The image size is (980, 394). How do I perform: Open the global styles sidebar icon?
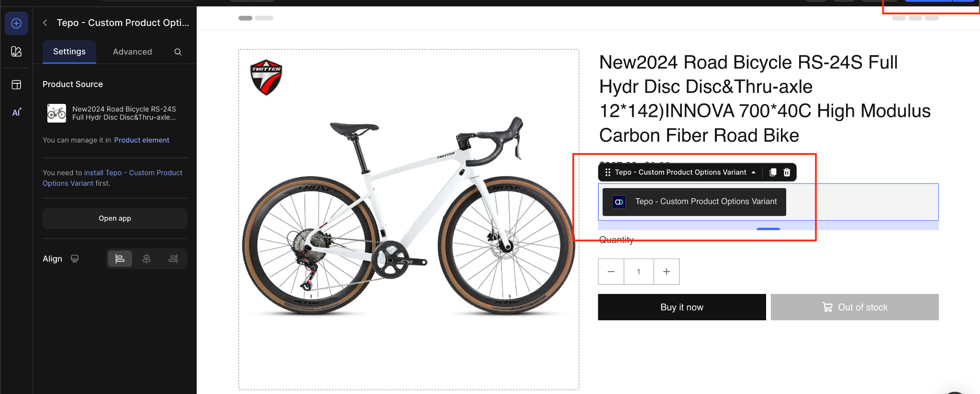[16, 52]
